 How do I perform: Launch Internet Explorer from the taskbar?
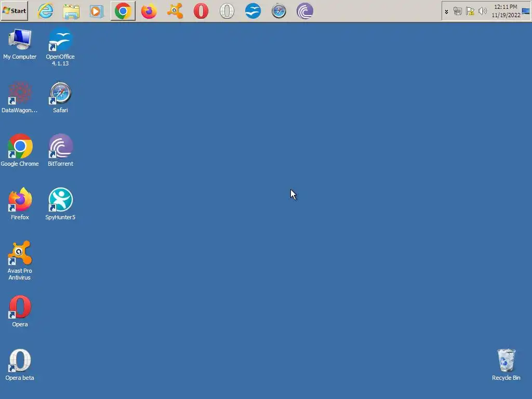click(x=46, y=11)
